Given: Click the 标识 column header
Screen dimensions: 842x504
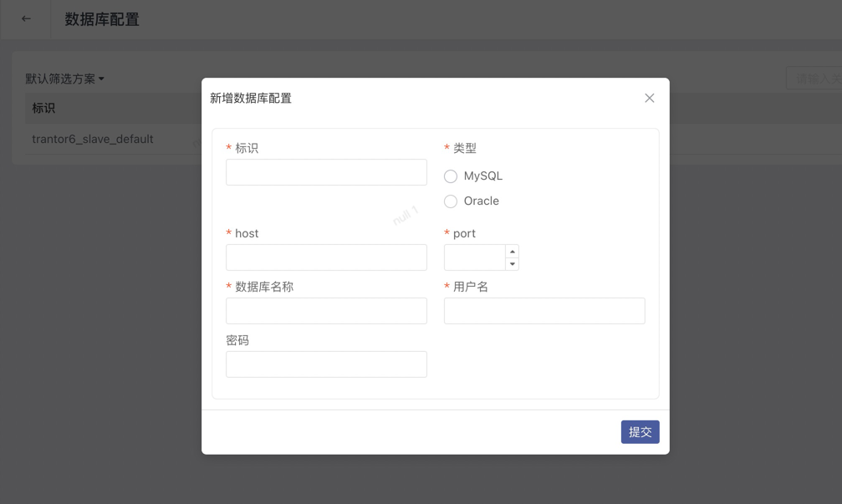Looking at the screenshot, I should pyautogui.click(x=43, y=108).
